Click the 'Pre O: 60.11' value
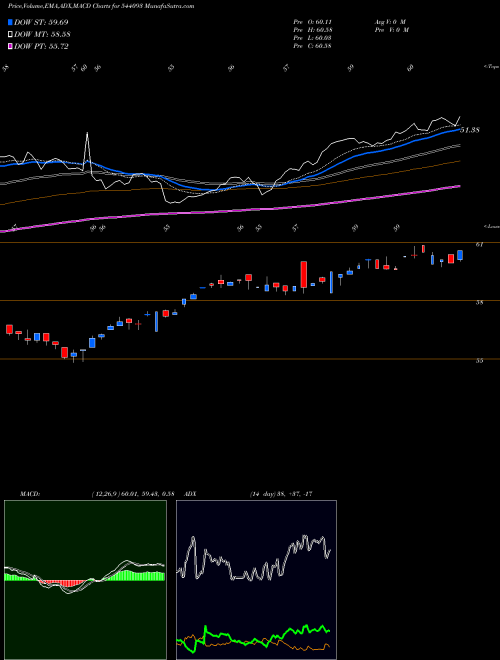Viewport: 500px width, 660px height. [x=312, y=22]
